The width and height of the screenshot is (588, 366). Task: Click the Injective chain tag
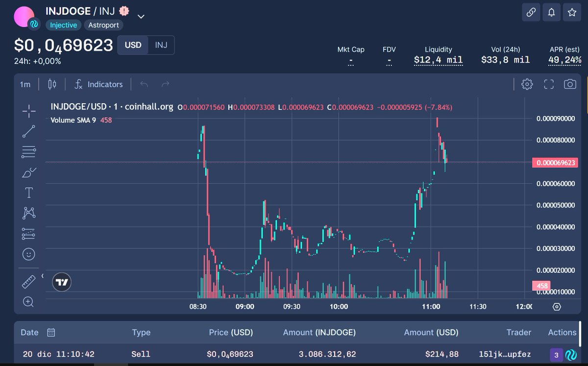coord(64,25)
